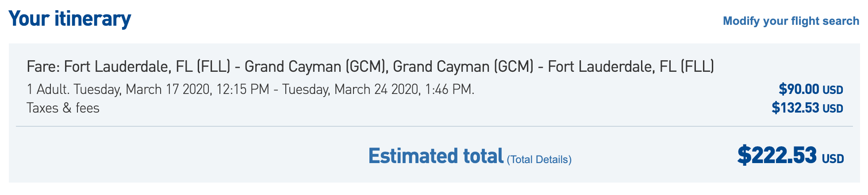Select the 1 Adult passenger text
The image size is (868, 195).
[x=48, y=90]
